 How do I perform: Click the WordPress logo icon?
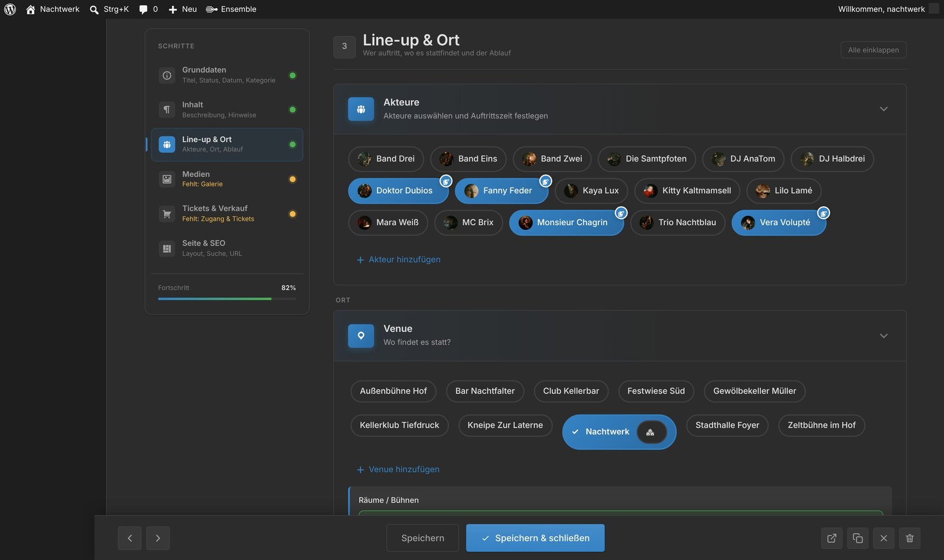tap(10, 9)
